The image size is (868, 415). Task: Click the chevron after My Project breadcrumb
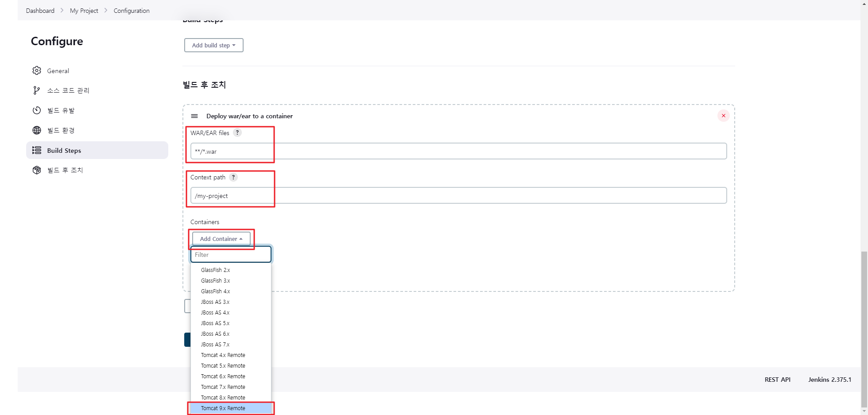[x=106, y=10]
